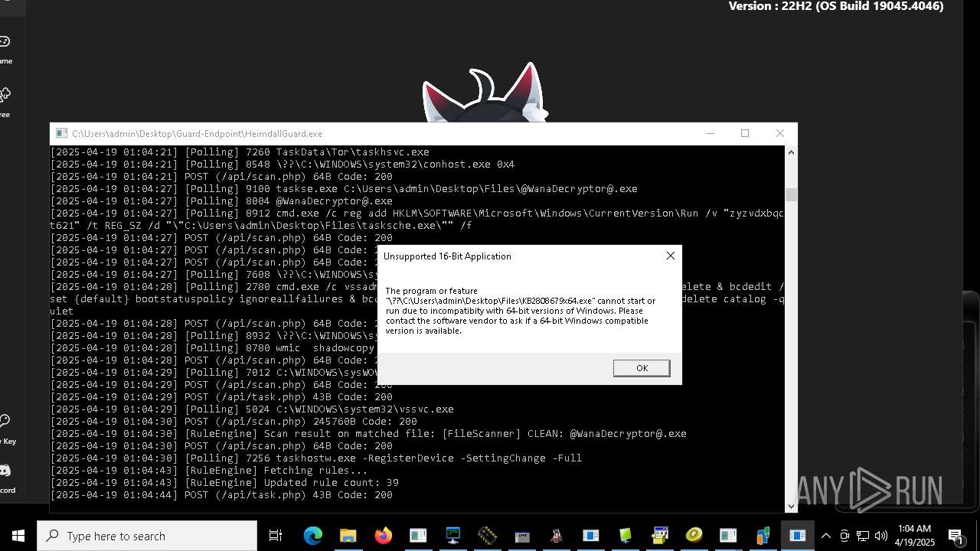980x551 pixels.
Task: Click the console vertical scrollbar thumb
Action: pyautogui.click(x=791, y=194)
